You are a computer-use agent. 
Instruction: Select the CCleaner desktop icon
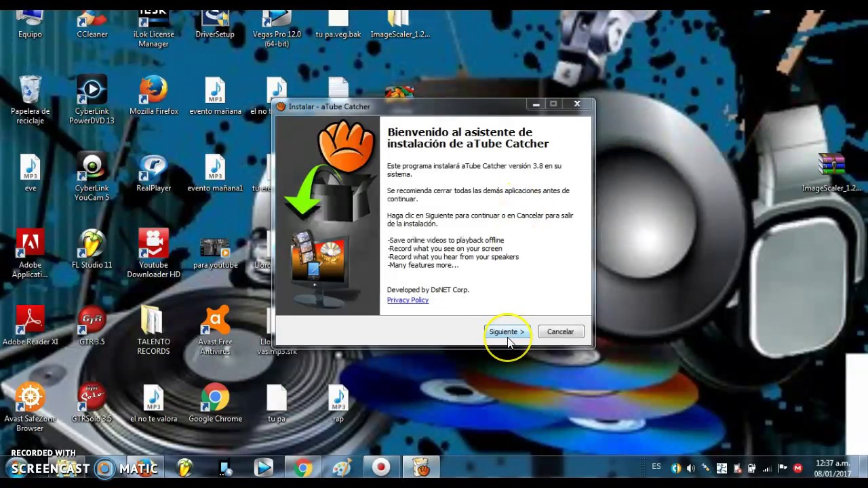click(92, 24)
